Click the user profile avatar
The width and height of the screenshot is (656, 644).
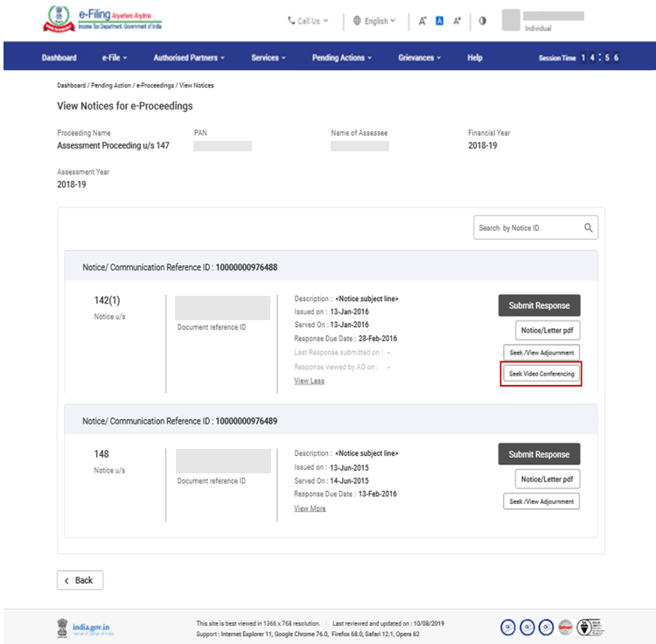pyautogui.click(x=511, y=21)
